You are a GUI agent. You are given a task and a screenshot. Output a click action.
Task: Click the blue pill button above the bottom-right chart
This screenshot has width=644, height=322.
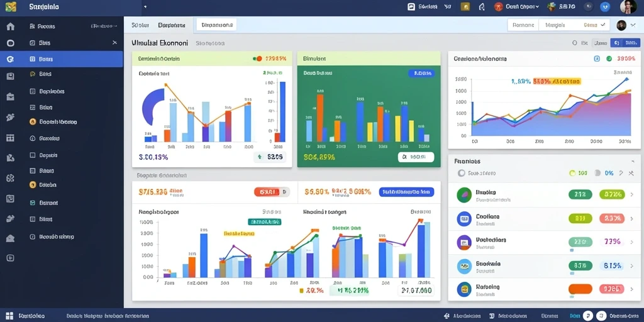(x=406, y=192)
